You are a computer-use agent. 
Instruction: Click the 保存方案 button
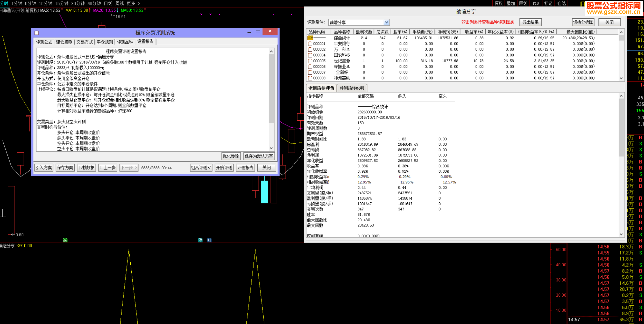click(x=65, y=168)
